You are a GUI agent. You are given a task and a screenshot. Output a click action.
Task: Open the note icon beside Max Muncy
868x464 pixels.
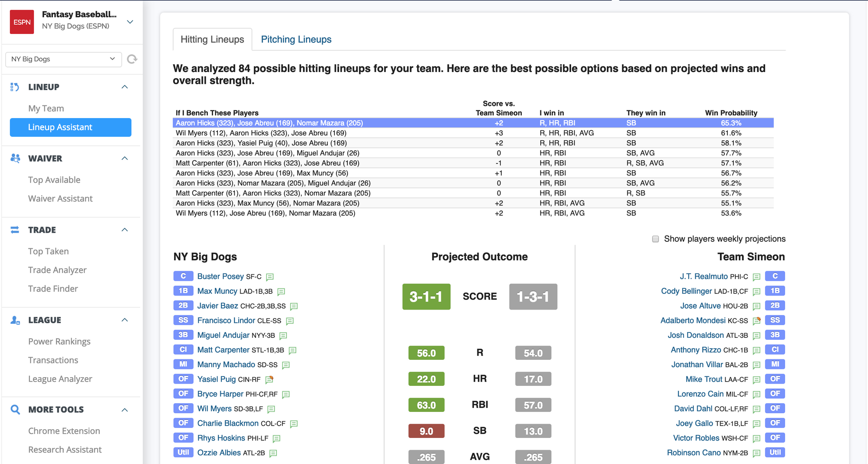[281, 292]
